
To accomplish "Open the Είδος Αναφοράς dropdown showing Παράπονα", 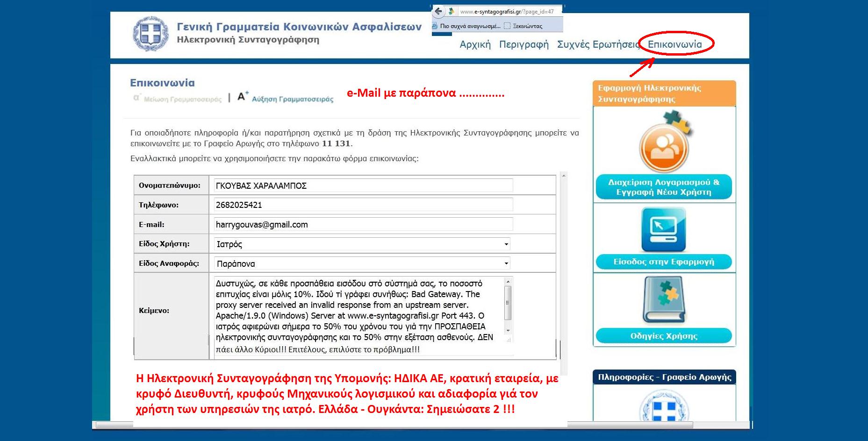I will [362, 263].
